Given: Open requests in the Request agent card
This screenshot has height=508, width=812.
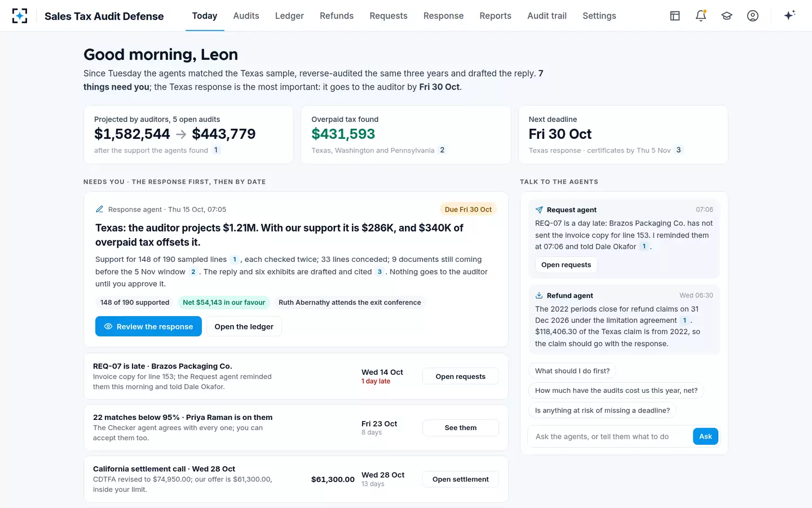Looking at the screenshot, I should (566, 265).
